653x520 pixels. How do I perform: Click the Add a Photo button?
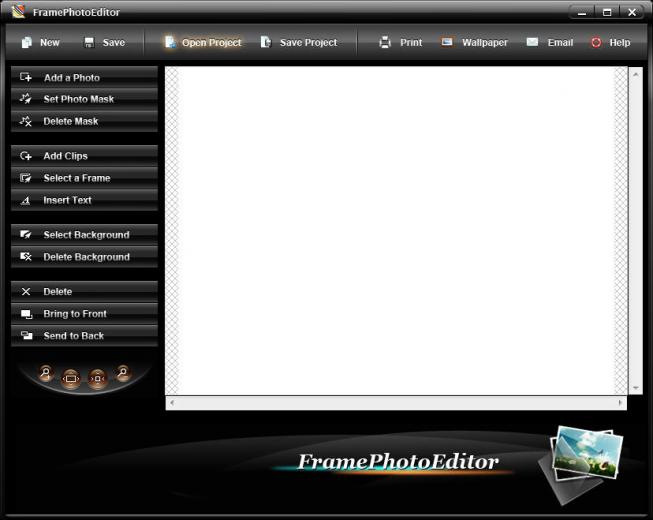85,77
